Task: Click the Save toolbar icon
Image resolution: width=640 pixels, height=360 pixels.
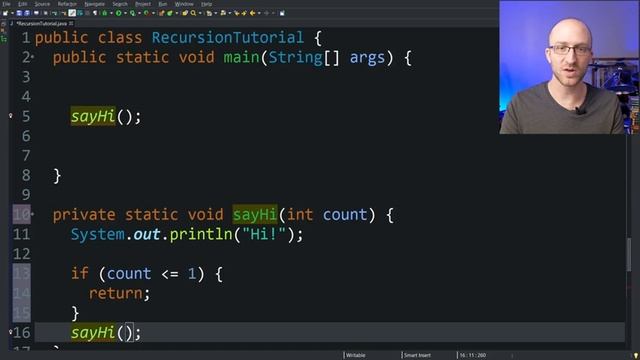Action: 19,13
